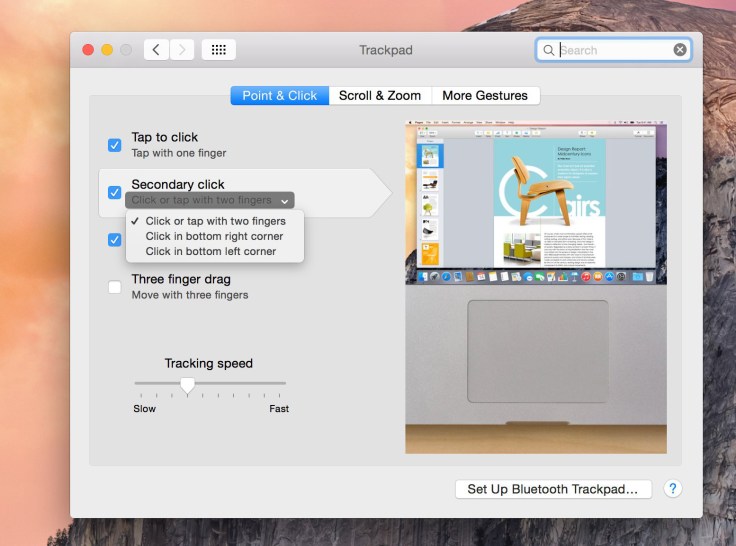Click the magnifying glass in the search field
The width and height of the screenshot is (736, 546).
click(x=548, y=50)
